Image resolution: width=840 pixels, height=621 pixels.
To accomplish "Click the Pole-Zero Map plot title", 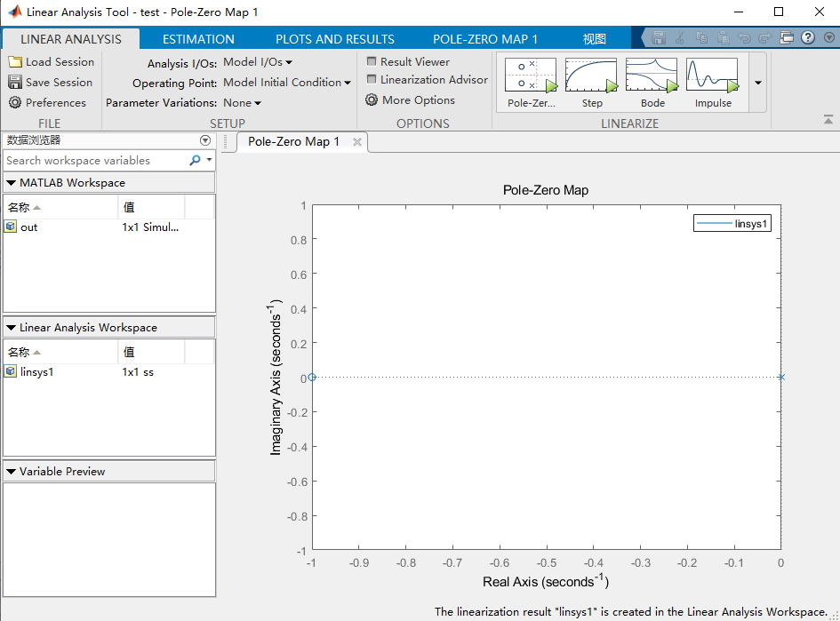I will pyautogui.click(x=546, y=190).
